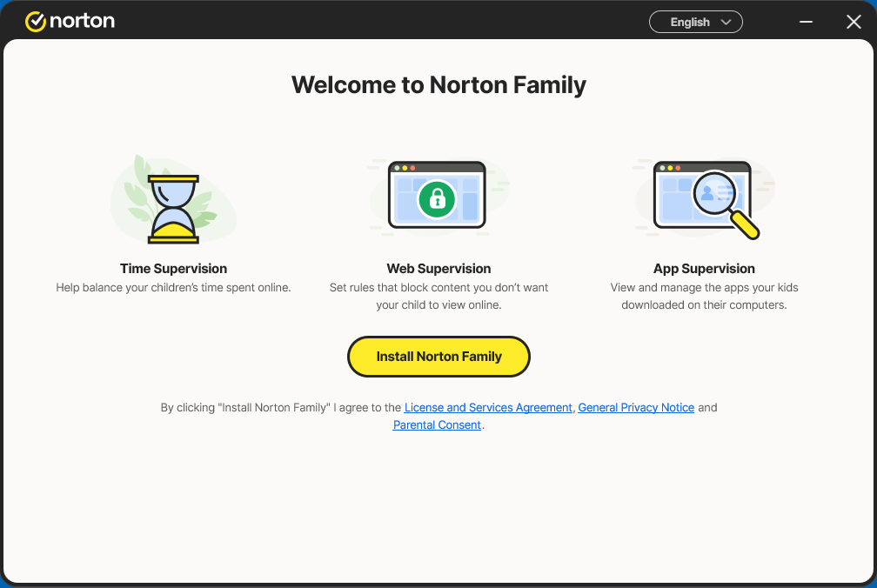
Task: Click 'Help balance your children's time' description
Action: [173, 287]
